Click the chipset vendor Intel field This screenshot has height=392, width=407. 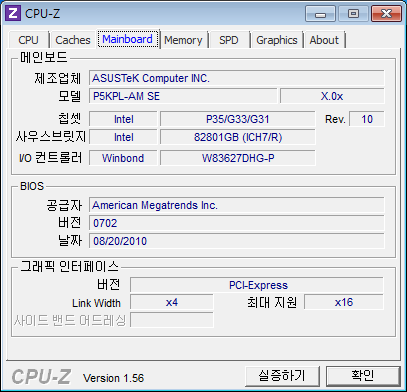pos(123,119)
